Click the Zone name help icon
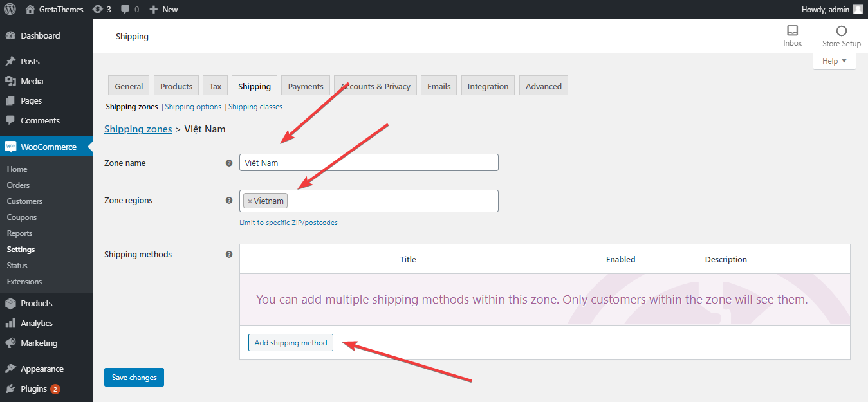The image size is (868, 402). (x=229, y=163)
